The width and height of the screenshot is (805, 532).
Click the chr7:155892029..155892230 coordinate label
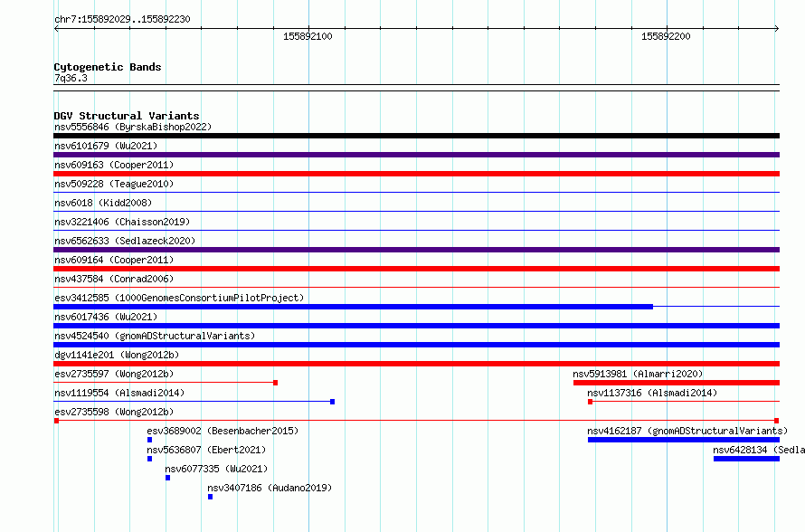click(x=122, y=19)
